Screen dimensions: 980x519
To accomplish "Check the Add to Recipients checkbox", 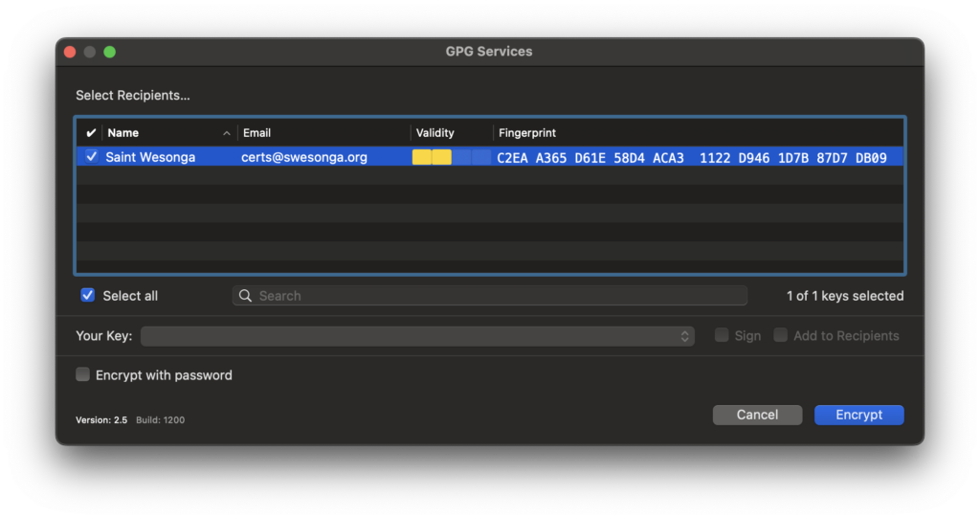I will click(781, 336).
